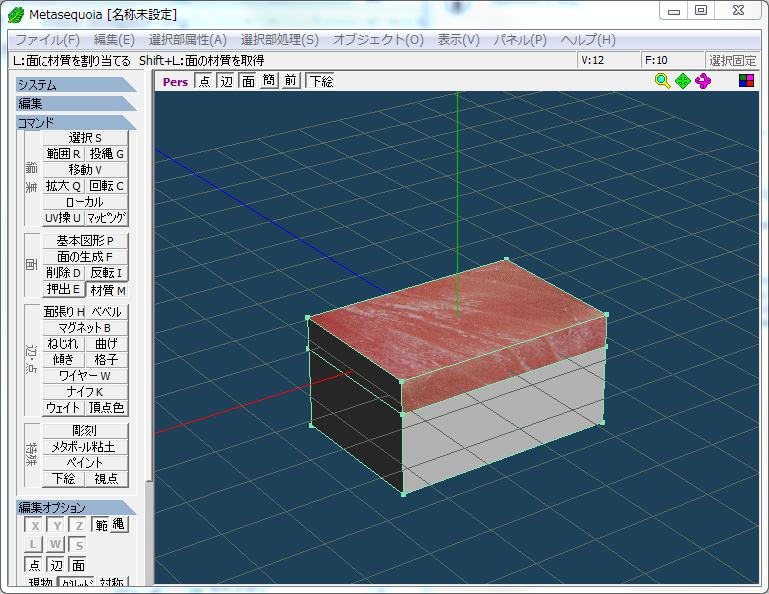The width and height of the screenshot is (769, 594).
Task: Toggle 面 display in viewport toolbar
Action: click(248, 80)
